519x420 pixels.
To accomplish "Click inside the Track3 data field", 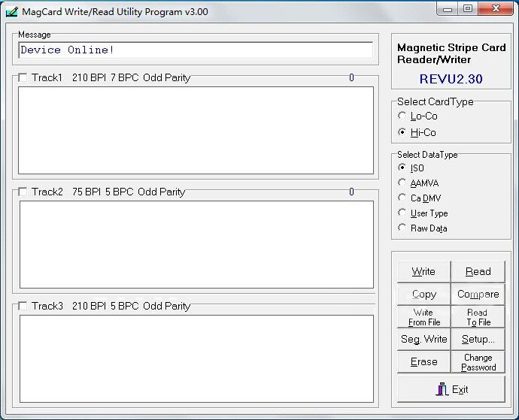I will click(196, 358).
